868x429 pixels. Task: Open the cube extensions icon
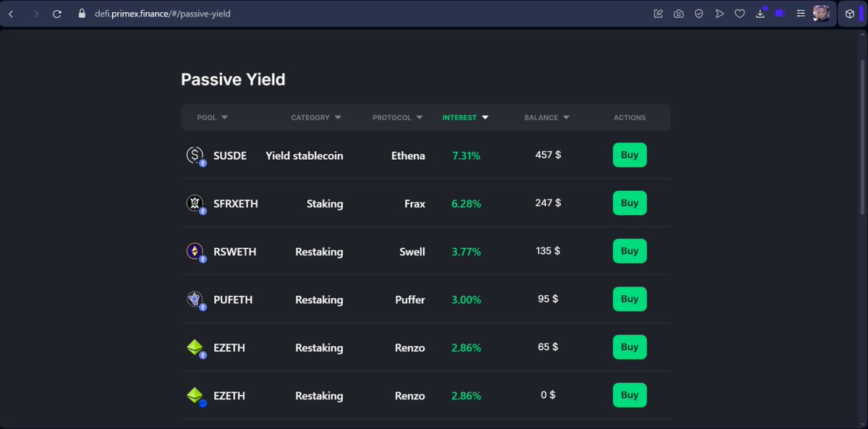click(850, 14)
